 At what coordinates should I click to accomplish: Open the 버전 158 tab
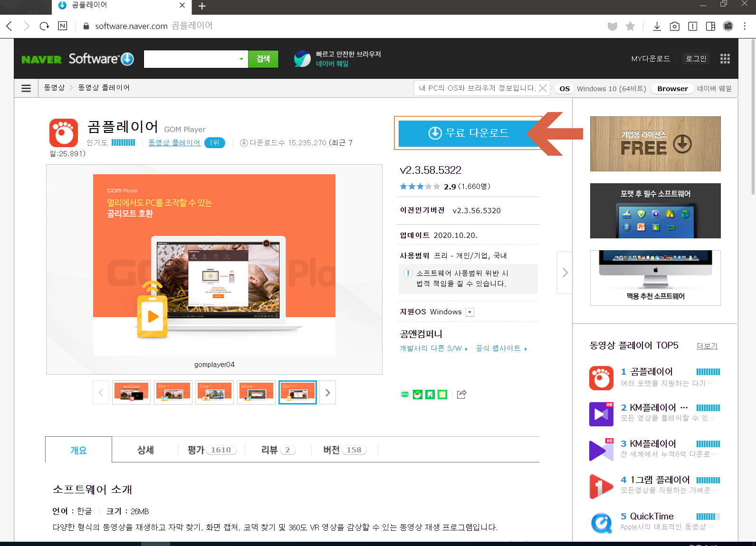coord(345,450)
